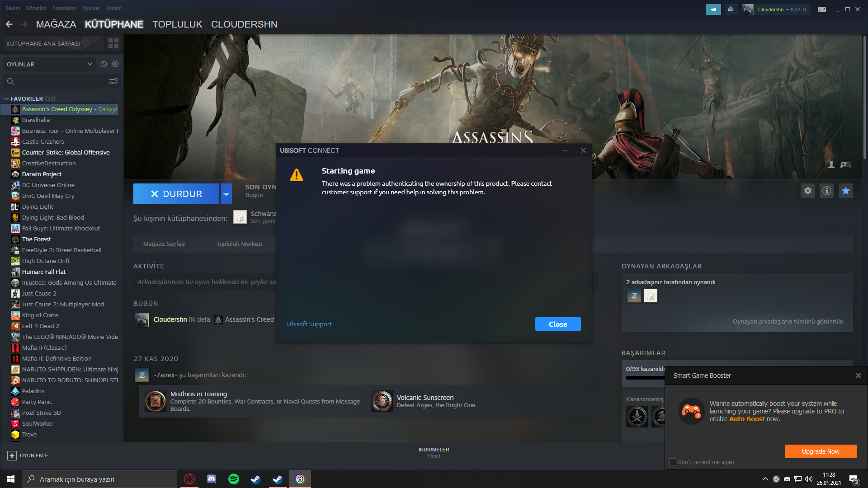Collapse the FAVORİLER category
This screenshot has height=488, width=868.
[x=6, y=99]
